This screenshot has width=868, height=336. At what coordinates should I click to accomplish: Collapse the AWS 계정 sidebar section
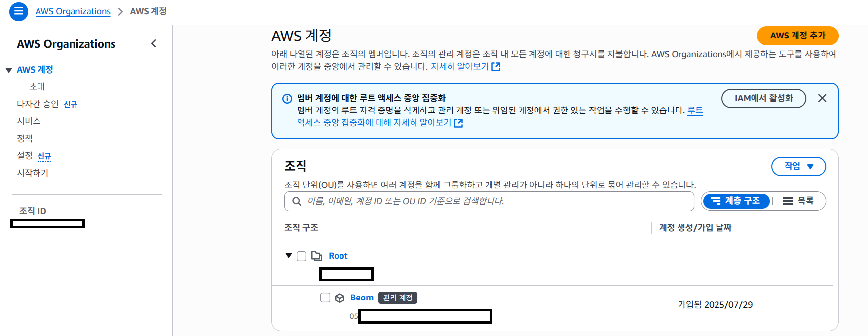pyautogui.click(x=9, y=70)
